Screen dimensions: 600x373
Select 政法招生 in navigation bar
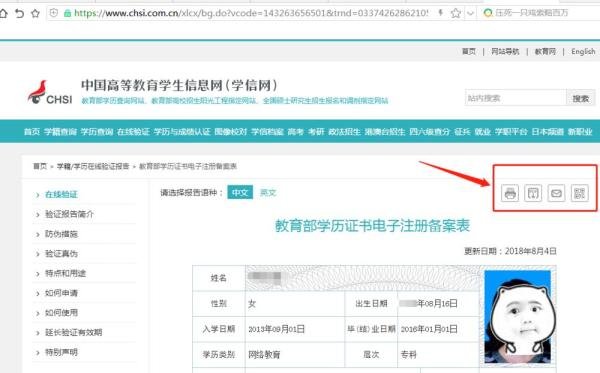click(344, 132)
